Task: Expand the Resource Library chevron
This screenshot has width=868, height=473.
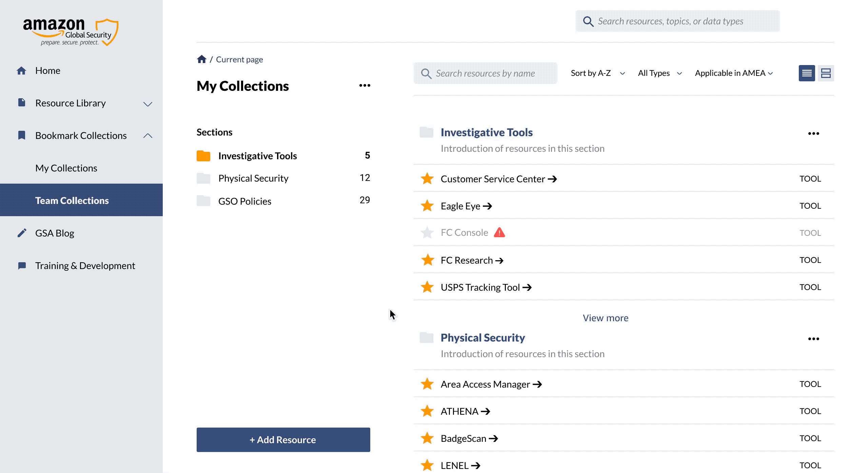Action: (x=148, y=104)
